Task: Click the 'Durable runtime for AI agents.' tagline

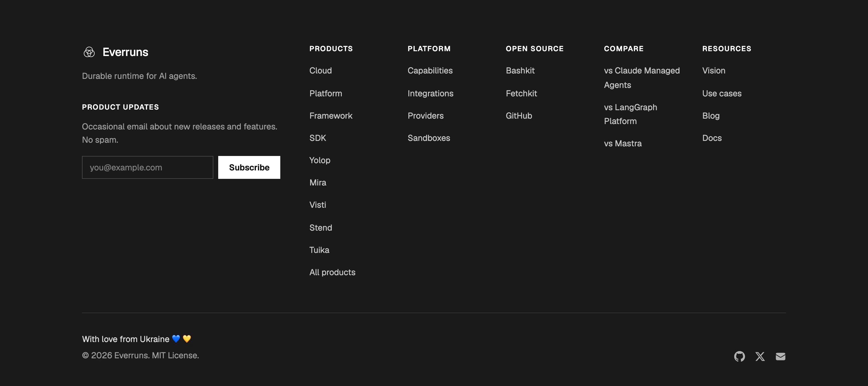Action: click(x=140, y=76)
